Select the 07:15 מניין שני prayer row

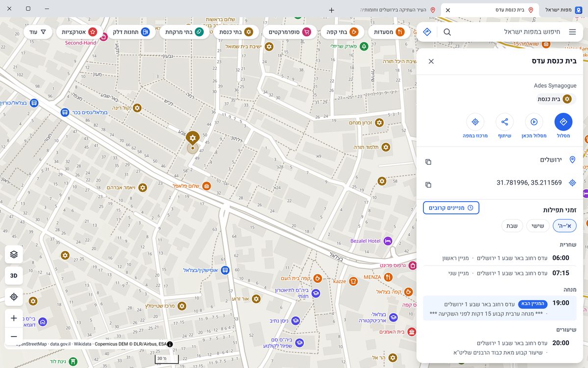(500, 273)
